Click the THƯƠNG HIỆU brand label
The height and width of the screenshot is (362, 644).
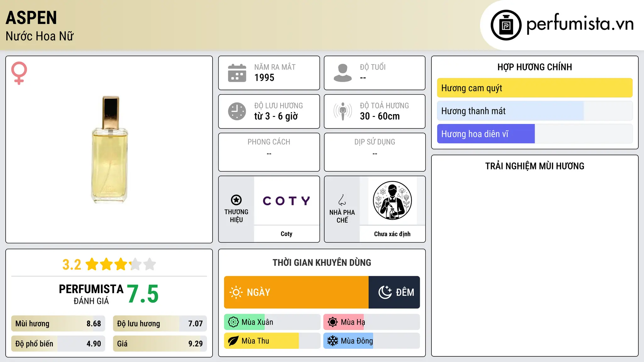236,216
